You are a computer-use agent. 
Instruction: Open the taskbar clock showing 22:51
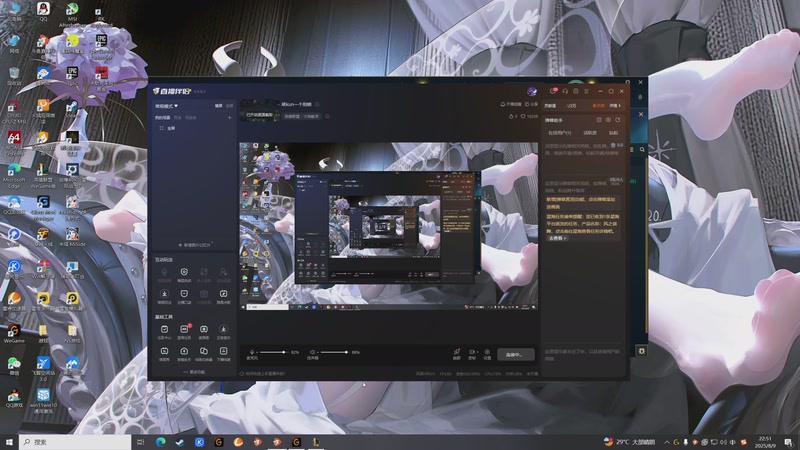(x=765, y=442)
